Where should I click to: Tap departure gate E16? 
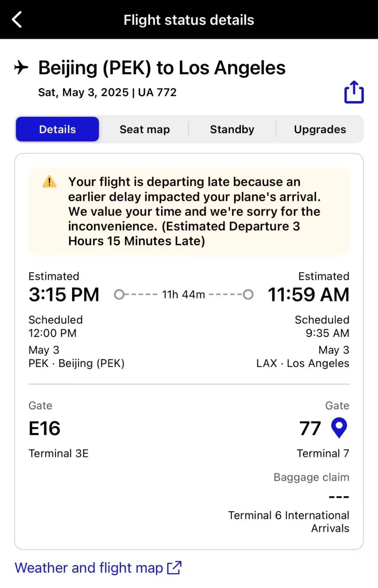tap(44, 428)
